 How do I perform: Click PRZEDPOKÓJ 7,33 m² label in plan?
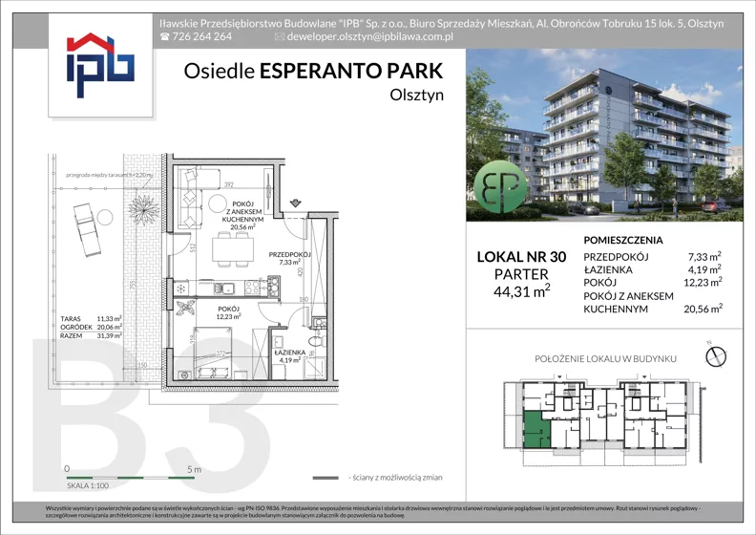click(289, 258)
